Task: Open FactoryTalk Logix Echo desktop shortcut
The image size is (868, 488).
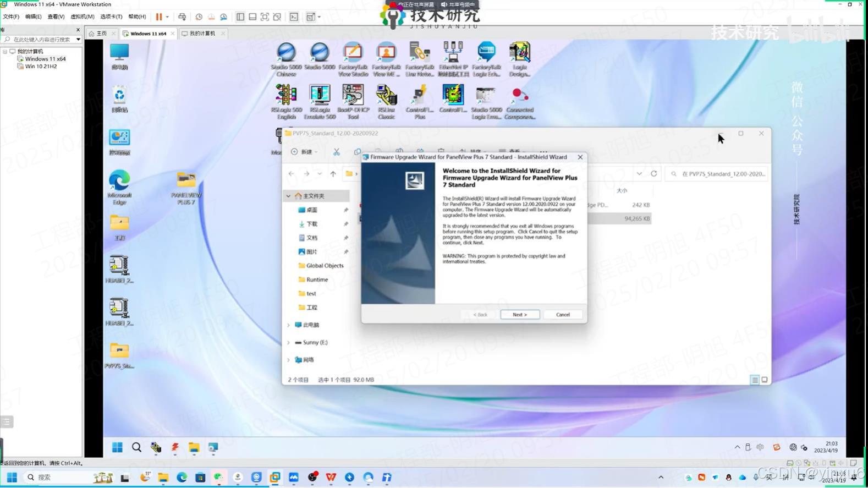Action: [x=486, y=59]
